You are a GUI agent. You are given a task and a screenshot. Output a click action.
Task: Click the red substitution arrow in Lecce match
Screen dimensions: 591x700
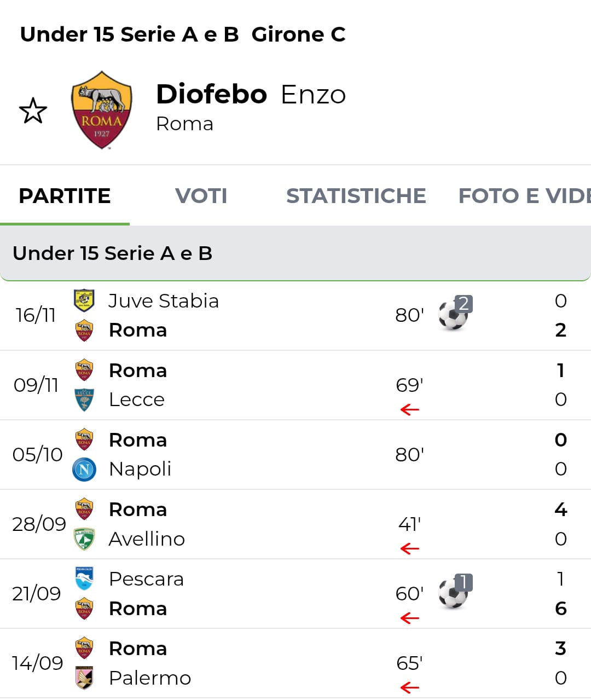409,409
